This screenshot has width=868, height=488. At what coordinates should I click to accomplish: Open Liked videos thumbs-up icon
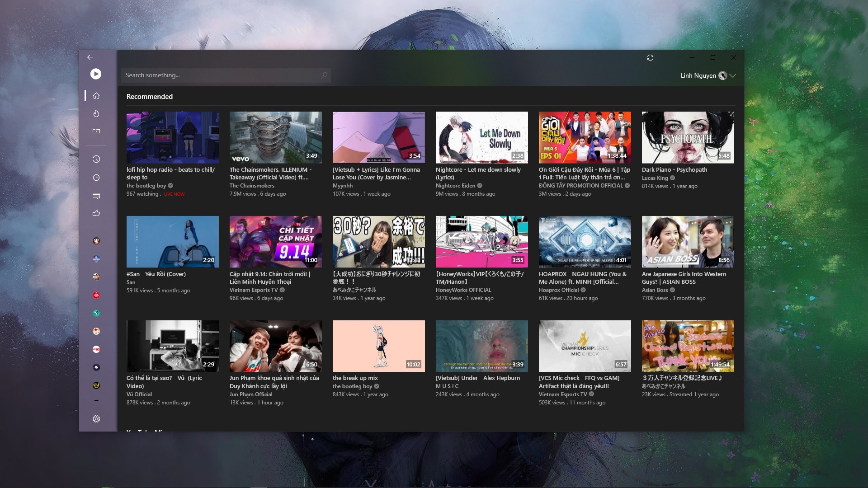click(x=96, y=213)
